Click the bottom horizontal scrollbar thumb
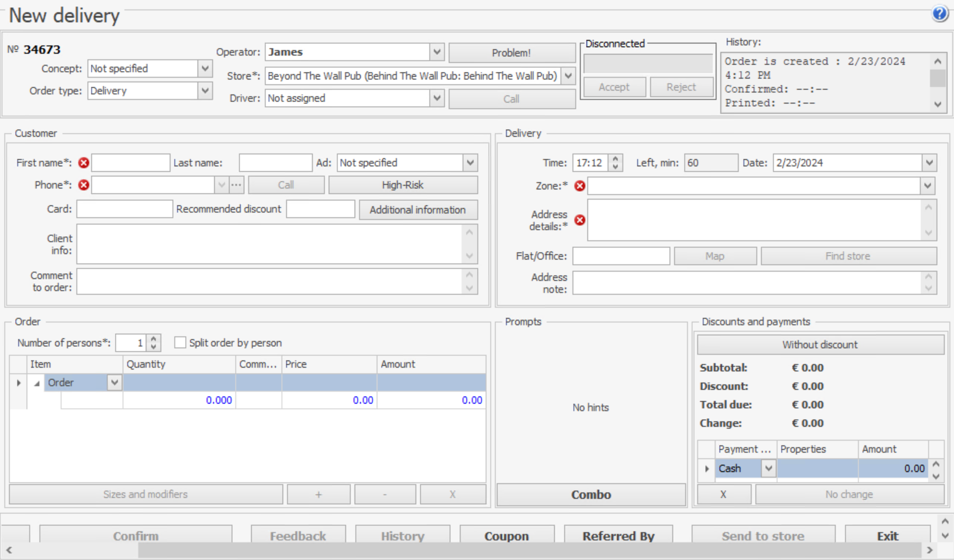This screenshot has height=560, width=954. pyautogui.click(x=529, y=550)
